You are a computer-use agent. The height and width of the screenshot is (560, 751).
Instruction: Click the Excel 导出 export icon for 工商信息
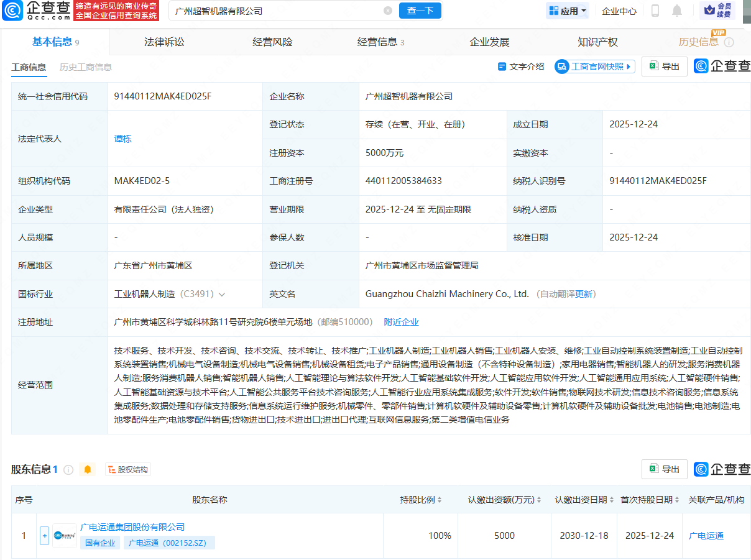(653, 66)
